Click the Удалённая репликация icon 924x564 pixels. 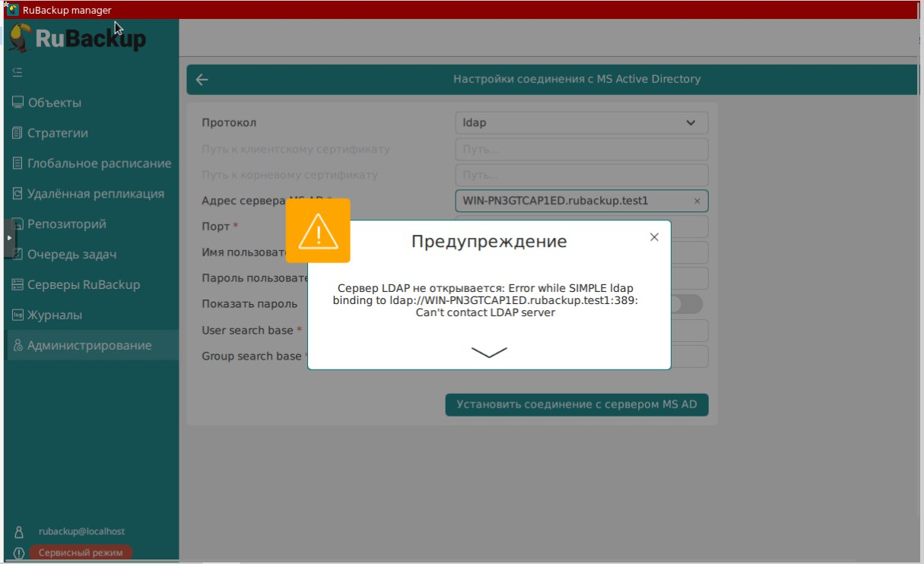click(x=18, y=194)
